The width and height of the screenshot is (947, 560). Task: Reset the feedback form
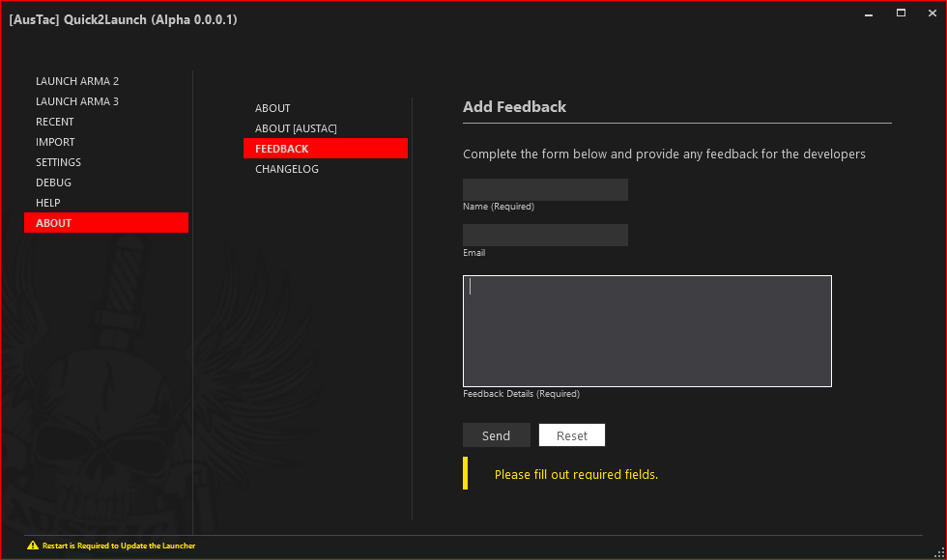(x=572, y=435)
